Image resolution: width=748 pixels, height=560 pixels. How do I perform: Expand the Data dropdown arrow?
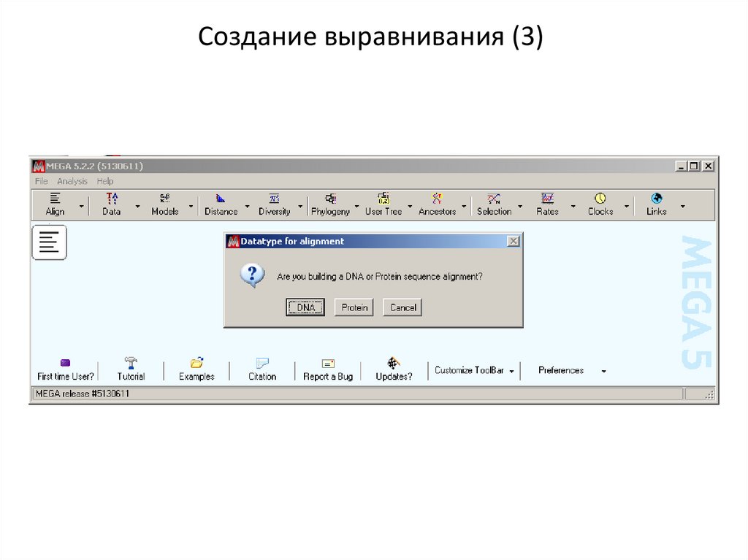138,207
